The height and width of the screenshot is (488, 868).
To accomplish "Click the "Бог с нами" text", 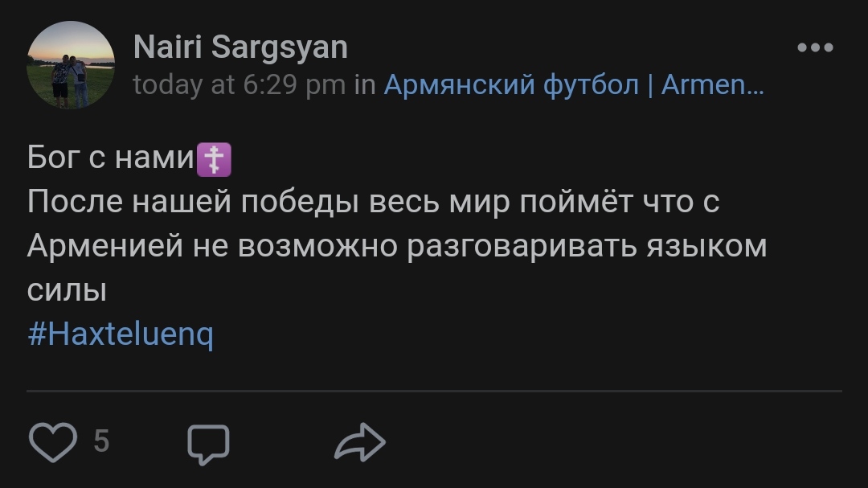I will coord(111,159).
